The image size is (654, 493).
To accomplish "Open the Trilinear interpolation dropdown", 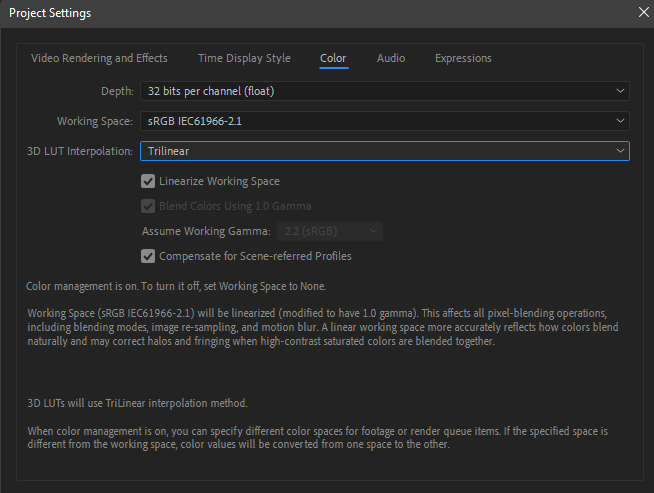I will click(x=384, y=151).
